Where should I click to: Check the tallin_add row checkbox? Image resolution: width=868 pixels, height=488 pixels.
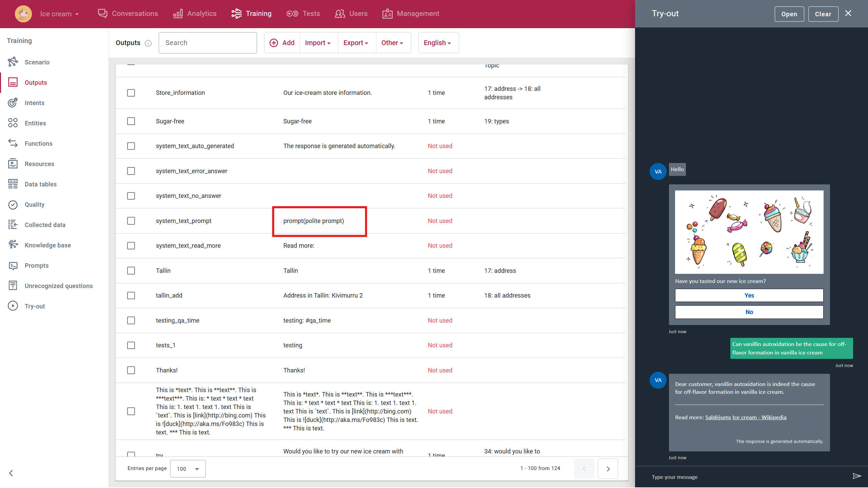pyautogui.click(x=131, y=296)
